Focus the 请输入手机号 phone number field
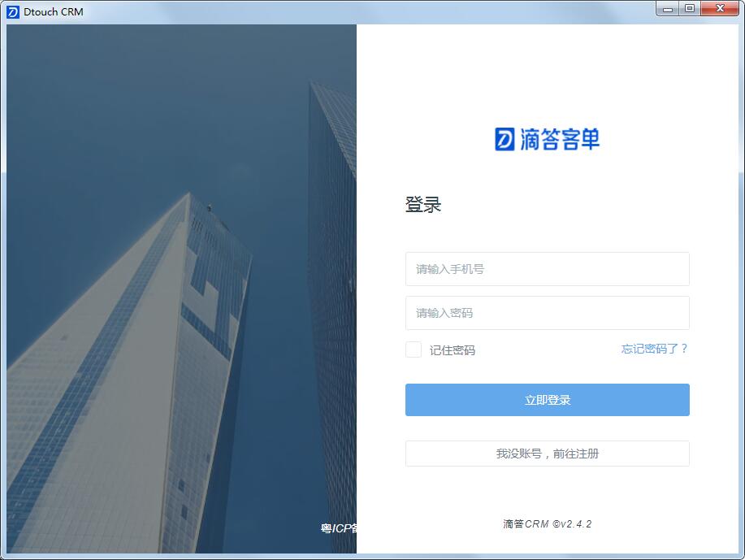 [x=547, y=269]
